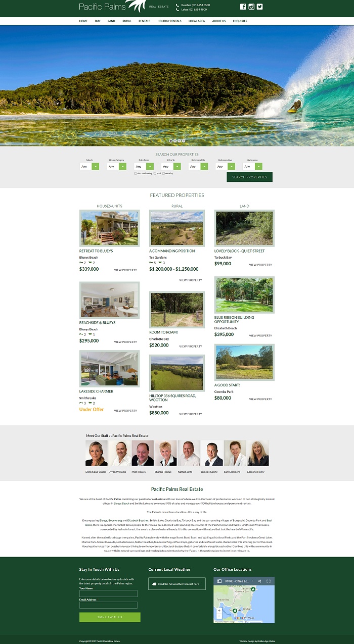Viewport: 354px width, 644px height.
Task: Open the Buy menu item
Action: tap(98, 21)
